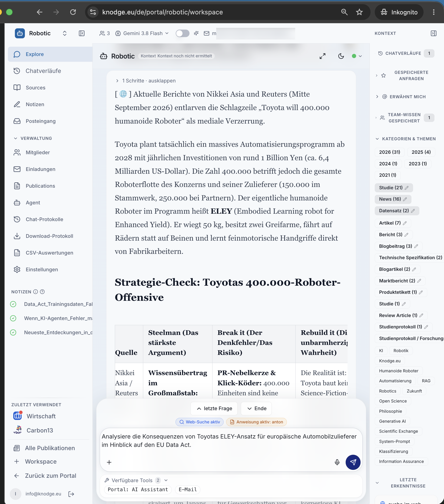The height and width of the screenshot is (504, 444).
Task: Click the Notizen help question icon
Action: 42,292
